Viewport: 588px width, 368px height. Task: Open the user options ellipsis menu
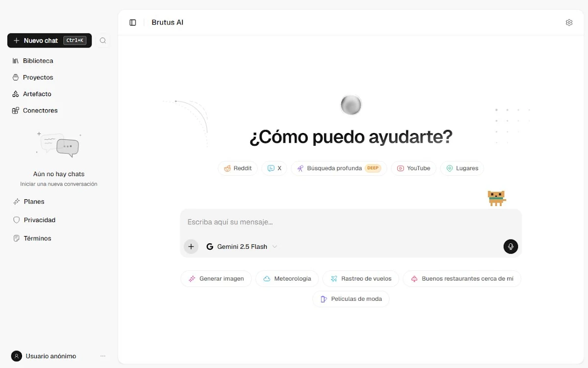(103, 356)
